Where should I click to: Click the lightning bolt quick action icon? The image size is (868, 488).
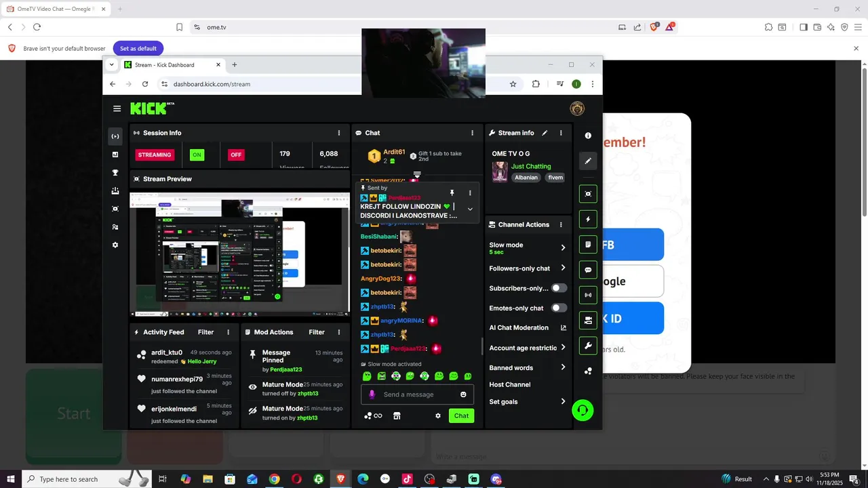(588, 220)
